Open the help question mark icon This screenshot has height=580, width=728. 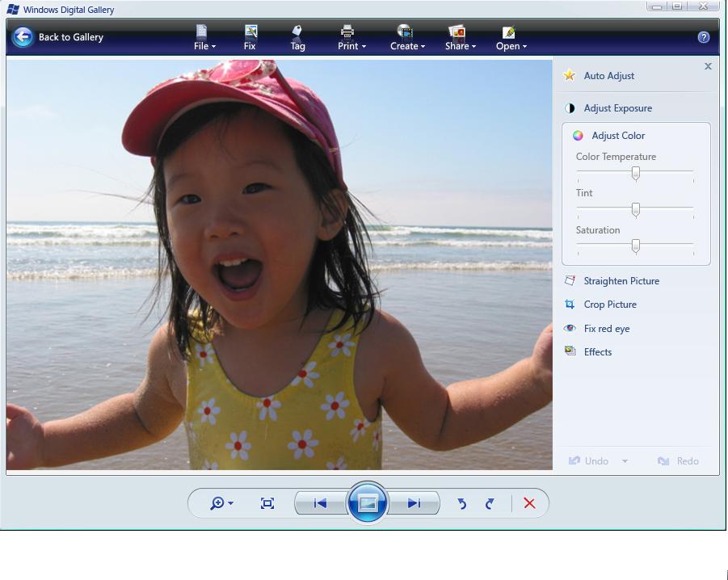click(x=703, y=37)
